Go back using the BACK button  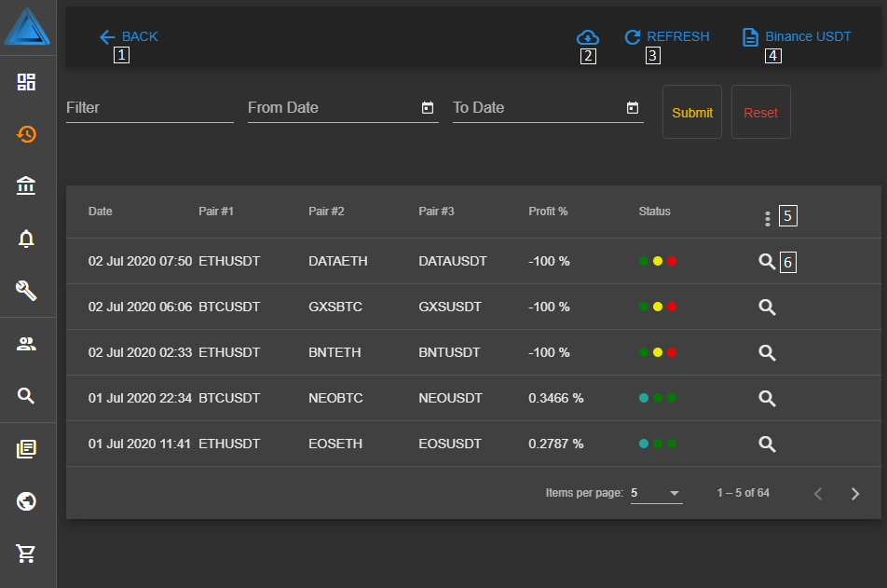point(129,36)
